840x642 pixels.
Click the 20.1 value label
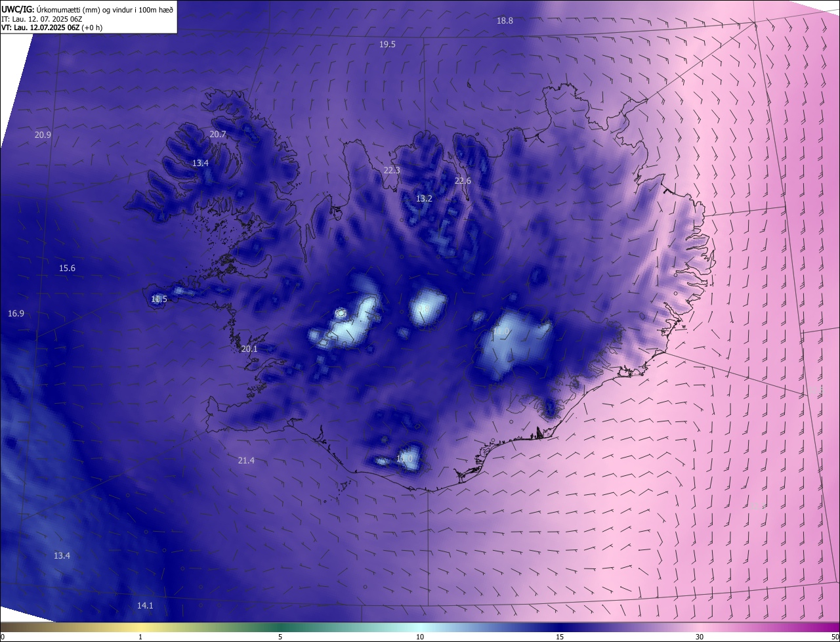249,349
